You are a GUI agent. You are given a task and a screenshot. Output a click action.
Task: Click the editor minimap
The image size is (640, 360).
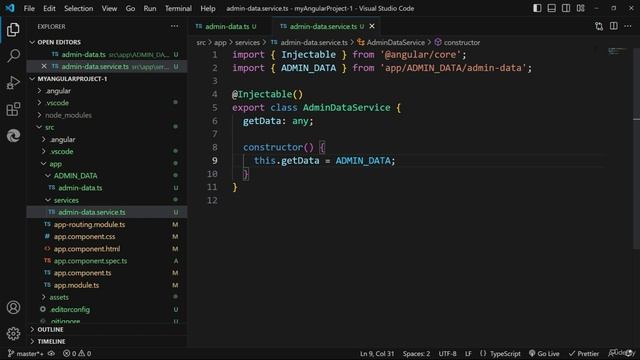tap(617, 51)
